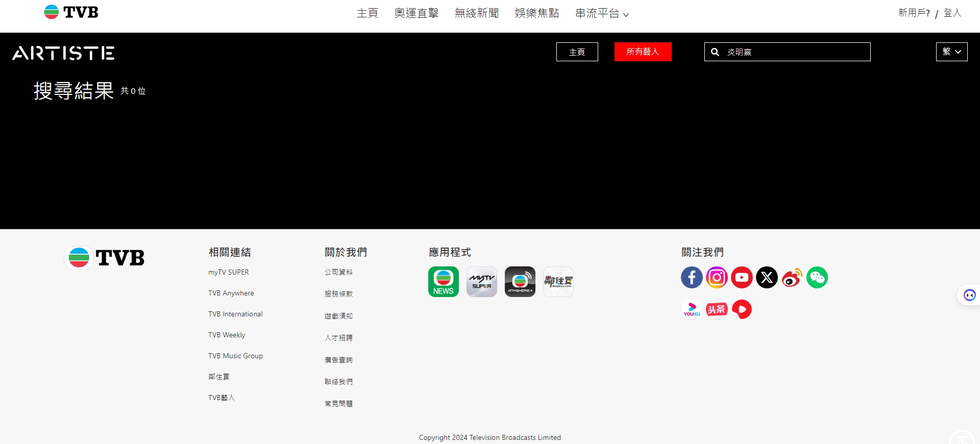
Task: Open the TVB NEWS app icon
Action: tap(443, 282)
